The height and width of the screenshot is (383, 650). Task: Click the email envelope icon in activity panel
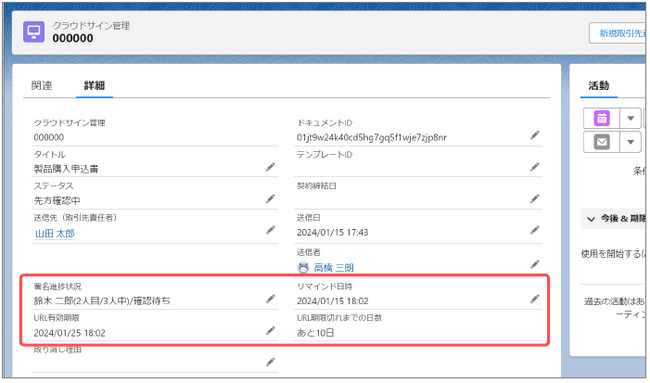(601, 142)
